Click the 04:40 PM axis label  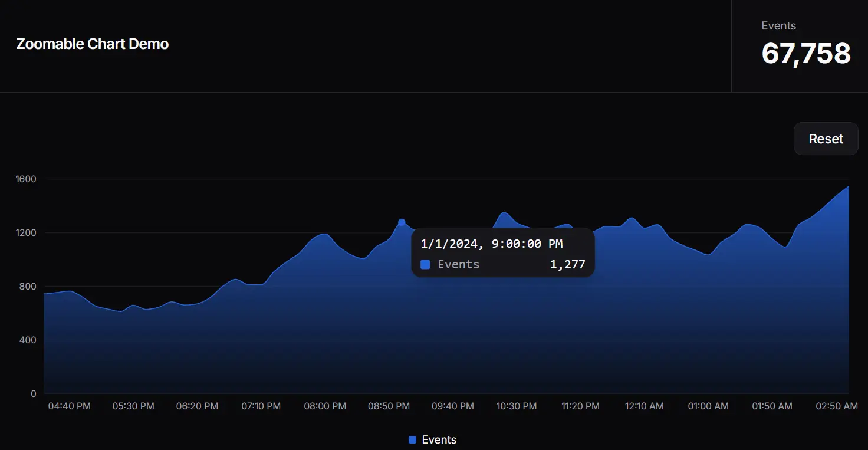[x=69, y=406]
